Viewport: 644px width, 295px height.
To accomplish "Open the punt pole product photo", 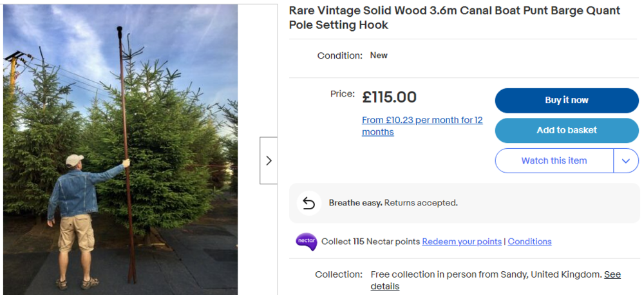I will pos(120,149).
